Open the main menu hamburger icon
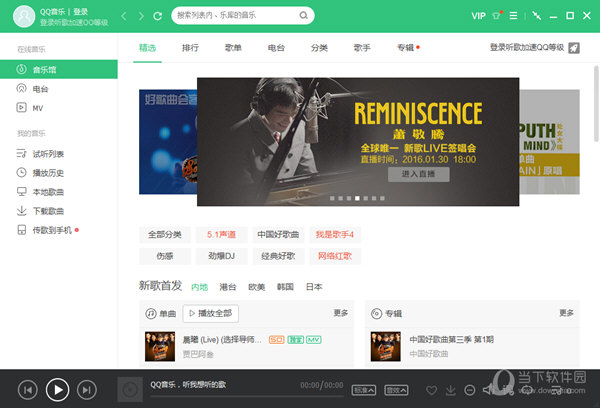Screen dimensions: 600x408 tap(514, 16)
